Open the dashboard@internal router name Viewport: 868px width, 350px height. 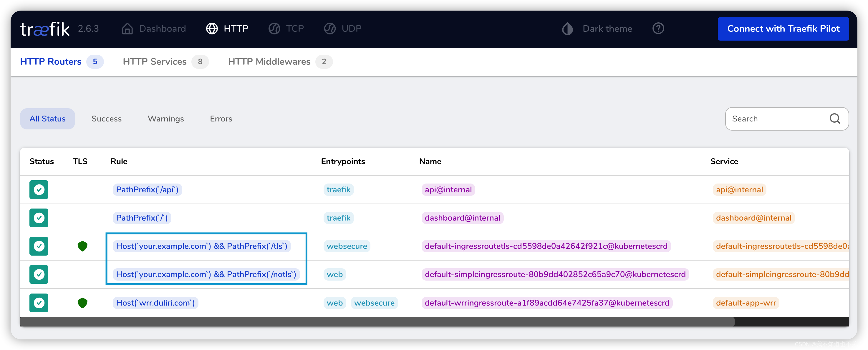pyautogui.click(x=462, y=218)
